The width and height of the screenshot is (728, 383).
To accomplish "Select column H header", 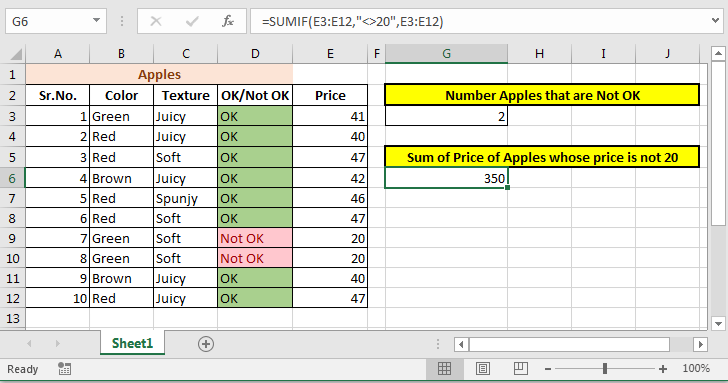I will click(540, 54).
